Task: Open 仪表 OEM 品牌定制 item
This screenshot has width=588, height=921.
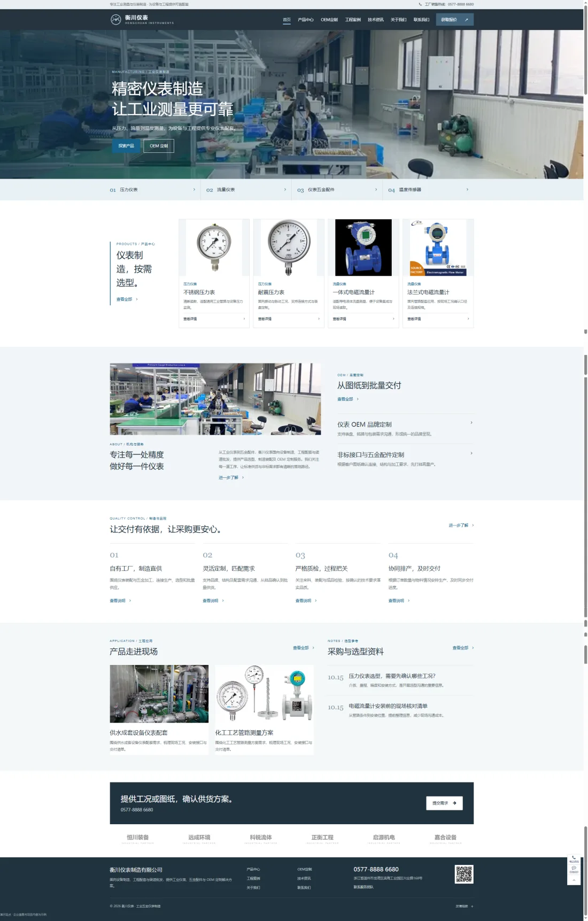Action: click(405, 429)
